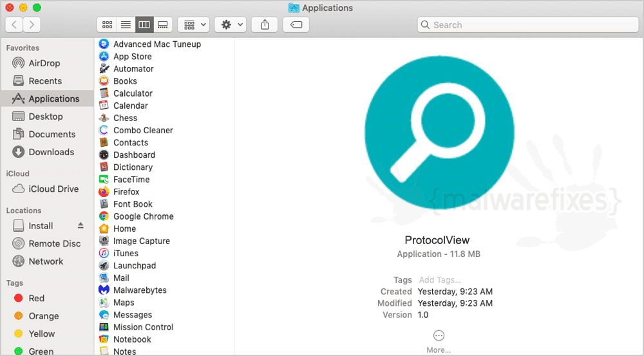Click the Edit Tags toolbar button

pos(296,24)
